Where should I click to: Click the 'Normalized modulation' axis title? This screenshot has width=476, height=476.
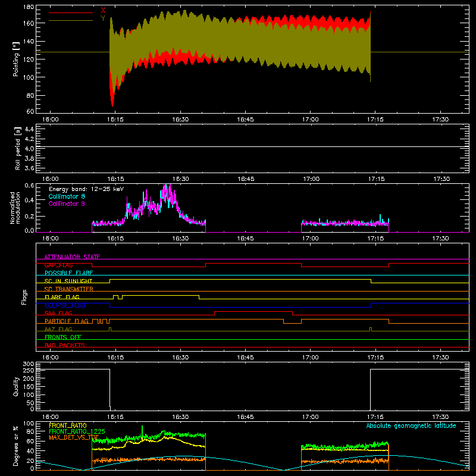[x=15, y=208]
